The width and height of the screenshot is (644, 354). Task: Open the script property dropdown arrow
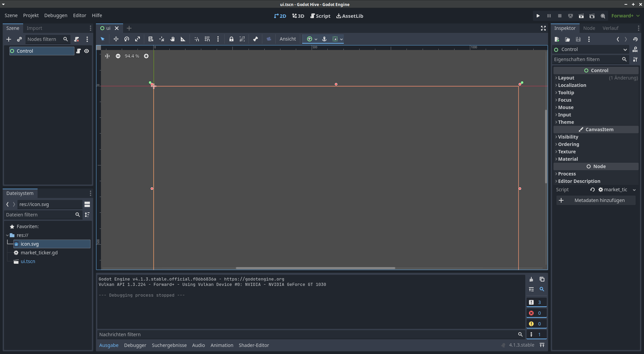click(634, 190)
